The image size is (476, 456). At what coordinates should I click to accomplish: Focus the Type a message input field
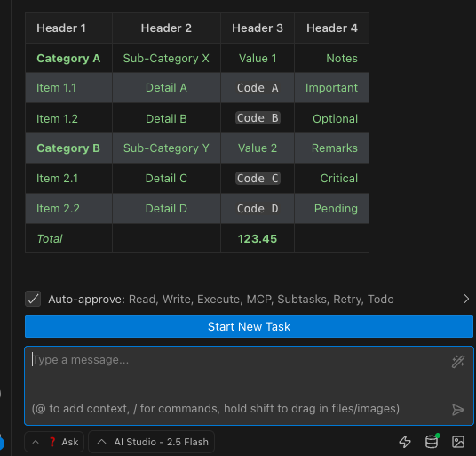[x=249, y=386]
